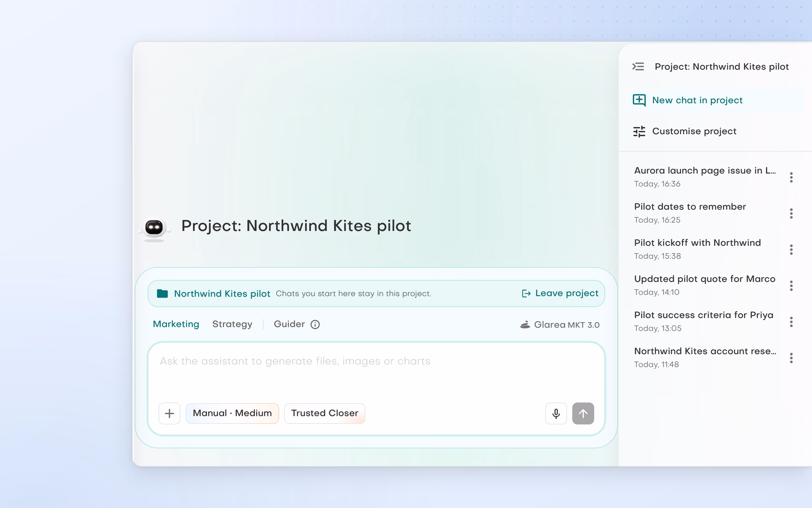This screenshot has height=508, width=812.
Task: Open options for Updated pilot quote for Marco
Action: (x=791, y=286)
